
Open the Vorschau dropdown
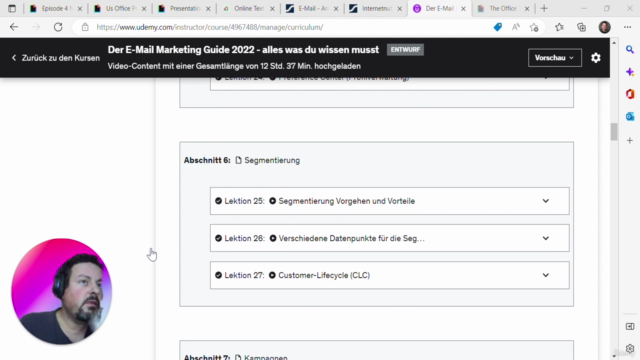point(555,58)
